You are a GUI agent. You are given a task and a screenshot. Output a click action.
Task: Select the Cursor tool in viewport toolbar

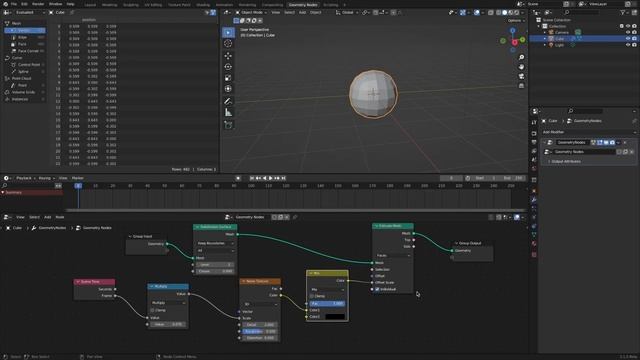point(228,43)
